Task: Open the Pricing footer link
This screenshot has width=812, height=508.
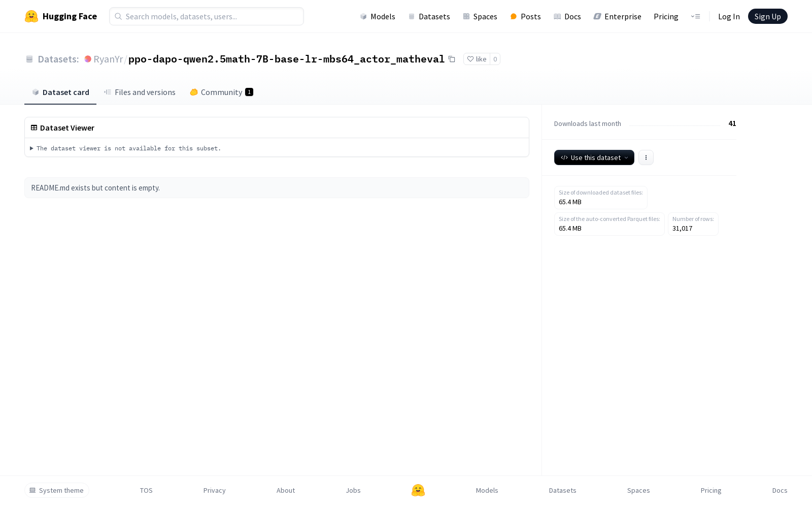Action: 711,490
